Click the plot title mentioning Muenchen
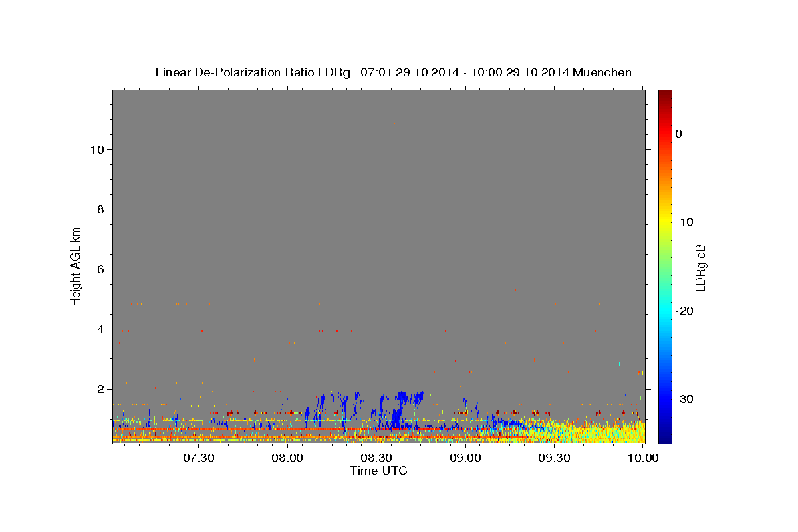 coord(393,72)
